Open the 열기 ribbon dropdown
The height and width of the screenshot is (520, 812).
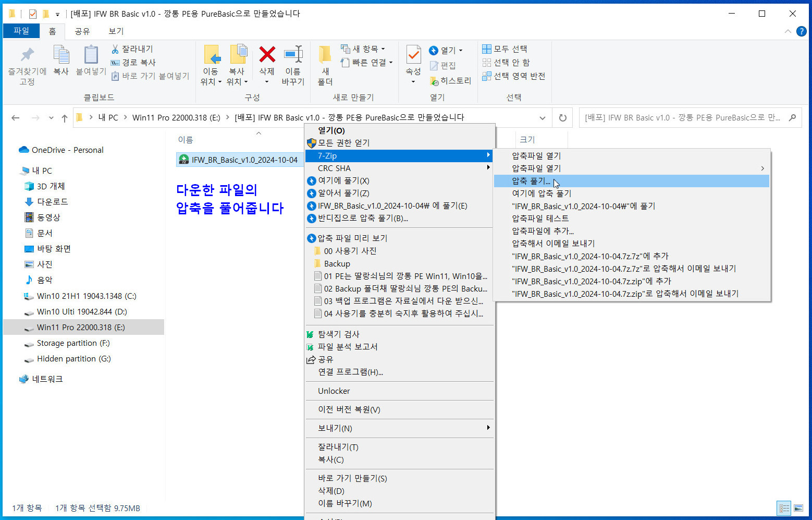click(x=446, y=51)
